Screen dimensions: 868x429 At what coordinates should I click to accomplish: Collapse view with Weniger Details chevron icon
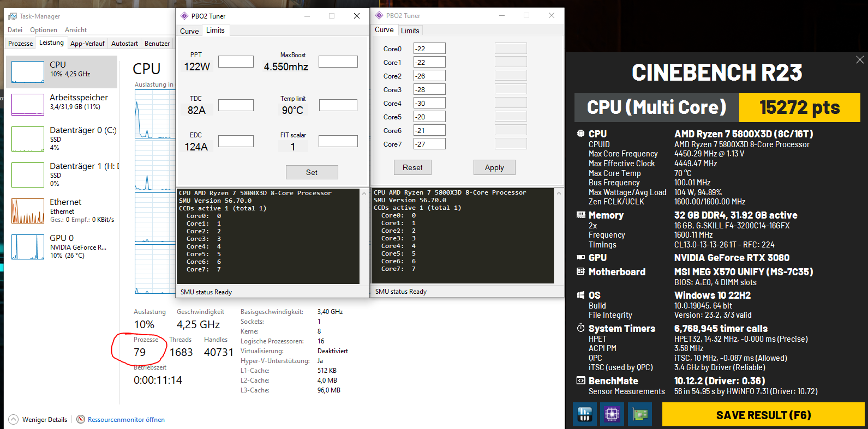pyautogui.click(x=13, y=419)
